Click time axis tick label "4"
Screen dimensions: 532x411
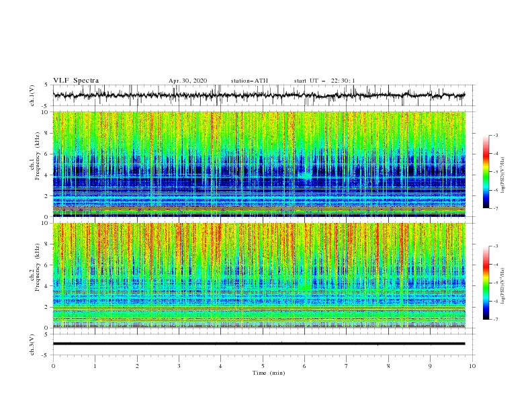pos(220,366)
